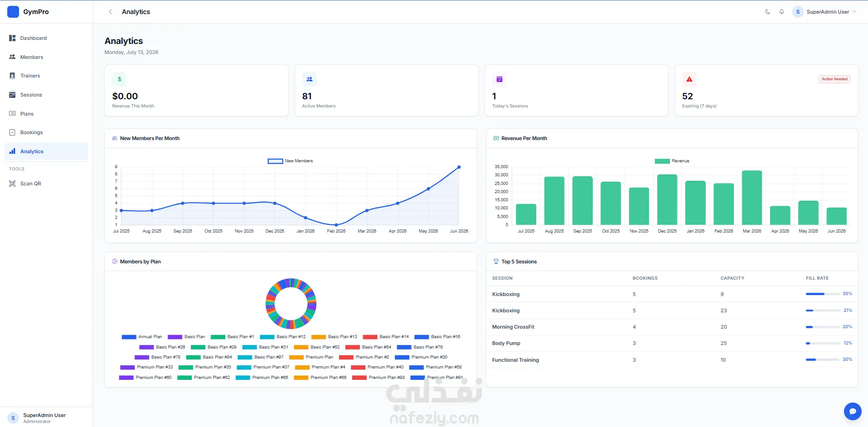Toggle Annual Plan legend color swatch

[129, 337]
